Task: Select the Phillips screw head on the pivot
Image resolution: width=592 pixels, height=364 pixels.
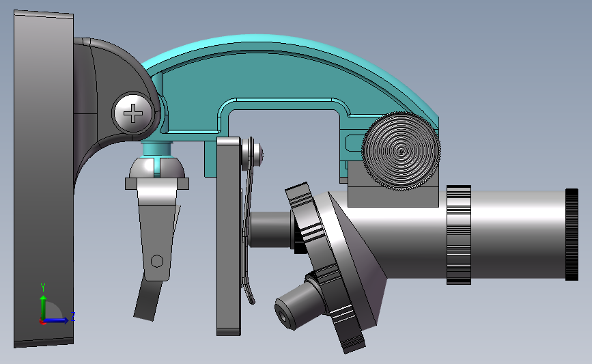Action: point(133,113)
